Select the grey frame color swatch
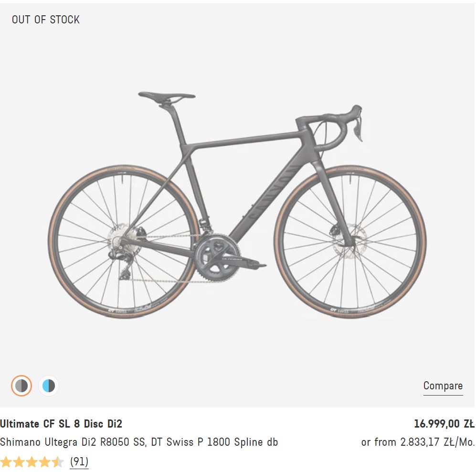The height and width of the screenshot is (472, 476). (21, 386)
